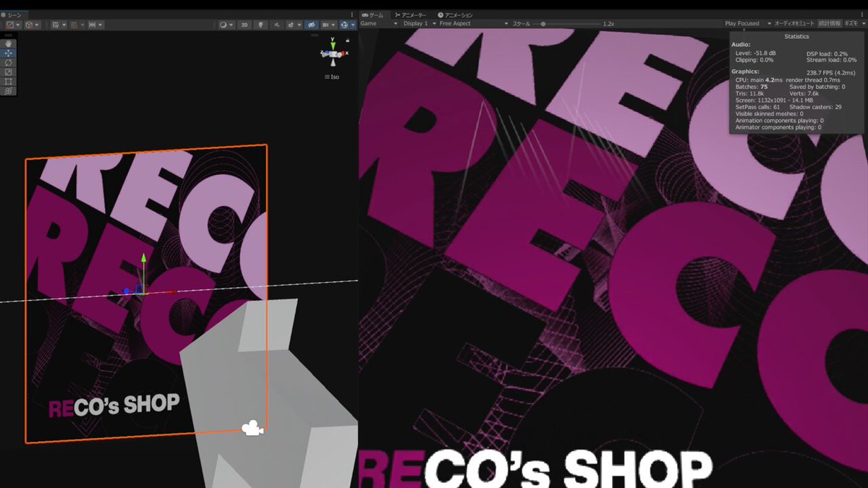The height and width of the screenshot is (488, 868).
Task: Select the Hand view tool
Action: 9,43
